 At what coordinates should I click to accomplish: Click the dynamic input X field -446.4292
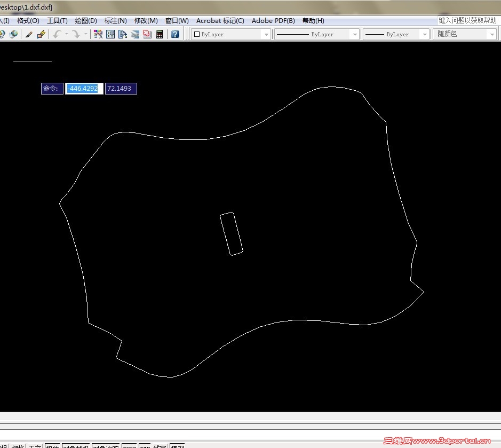[x=84, y=89]
